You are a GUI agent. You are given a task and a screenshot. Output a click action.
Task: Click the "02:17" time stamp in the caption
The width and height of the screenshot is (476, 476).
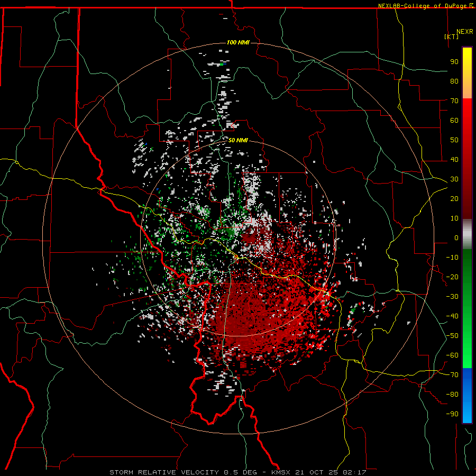354,472
